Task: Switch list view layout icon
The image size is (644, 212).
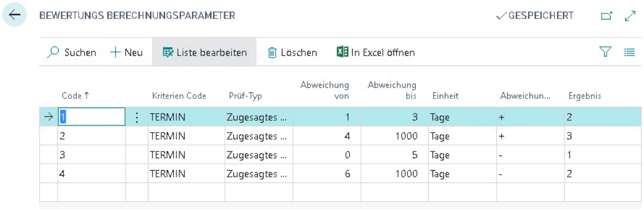Action: [x=629, y=52]
